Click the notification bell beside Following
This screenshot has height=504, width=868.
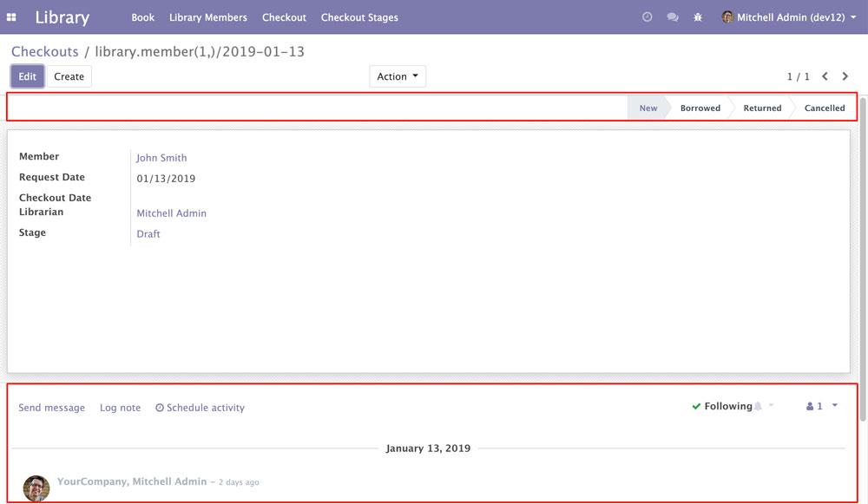759,406
